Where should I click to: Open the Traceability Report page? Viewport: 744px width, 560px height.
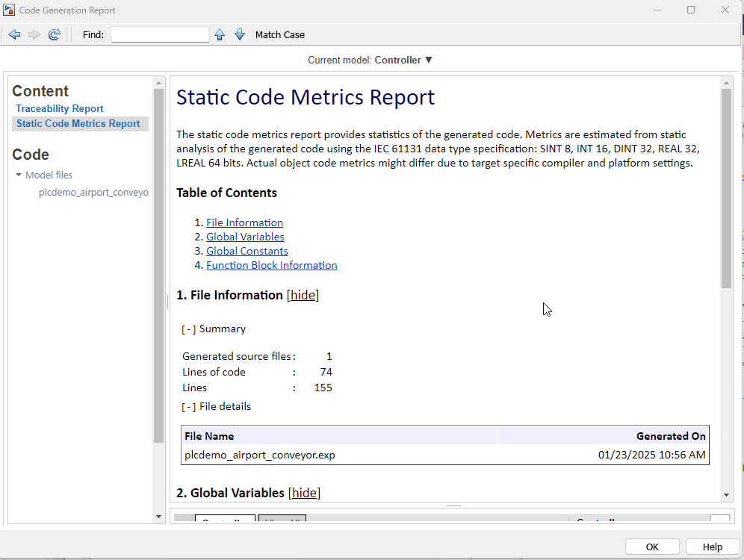click(60, 108)
